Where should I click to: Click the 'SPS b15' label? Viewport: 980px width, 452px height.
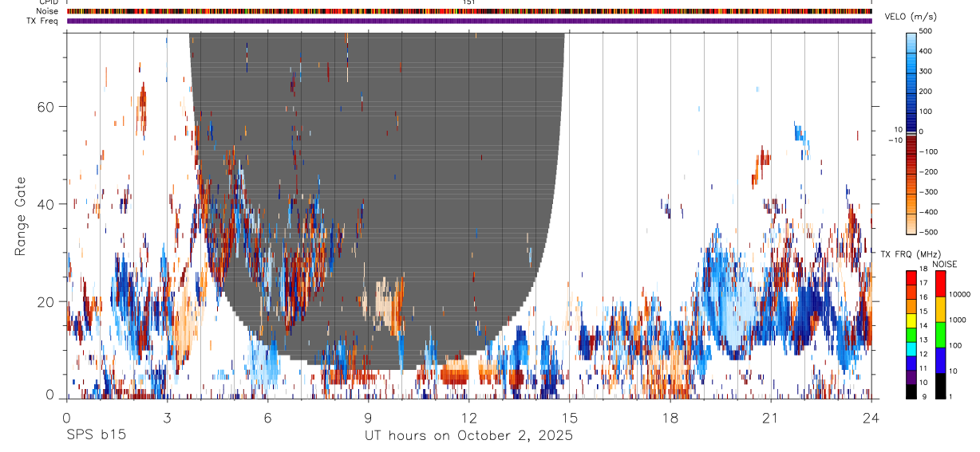click(96, 435)
